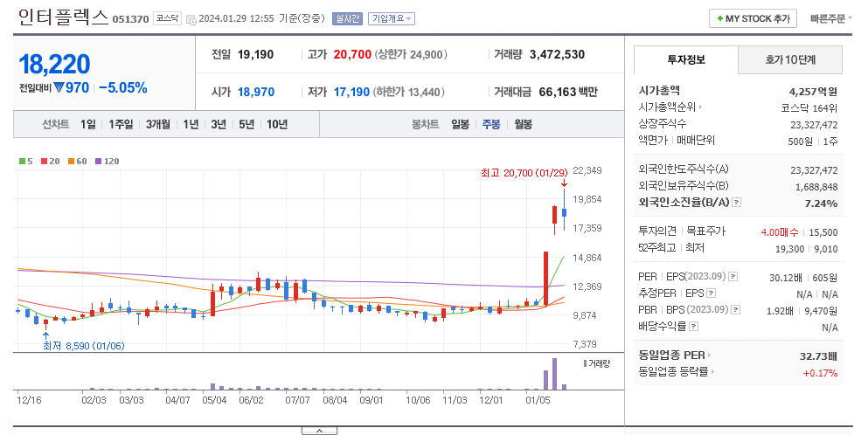Select the 일봉 daily candle chart
Image resolution: width=868 pixels, height=435 pixels.
(460, 125)
